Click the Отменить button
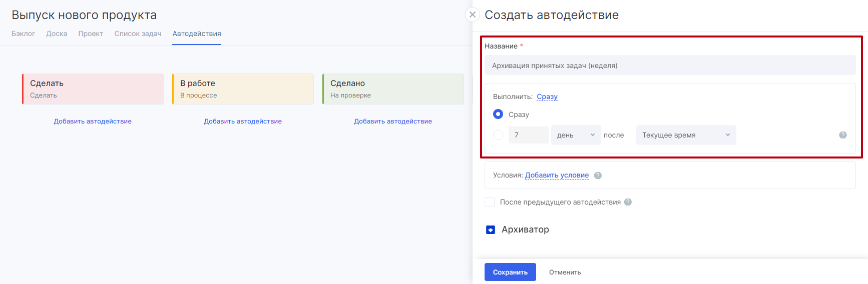The image size is (868, 284). point(565,272)
